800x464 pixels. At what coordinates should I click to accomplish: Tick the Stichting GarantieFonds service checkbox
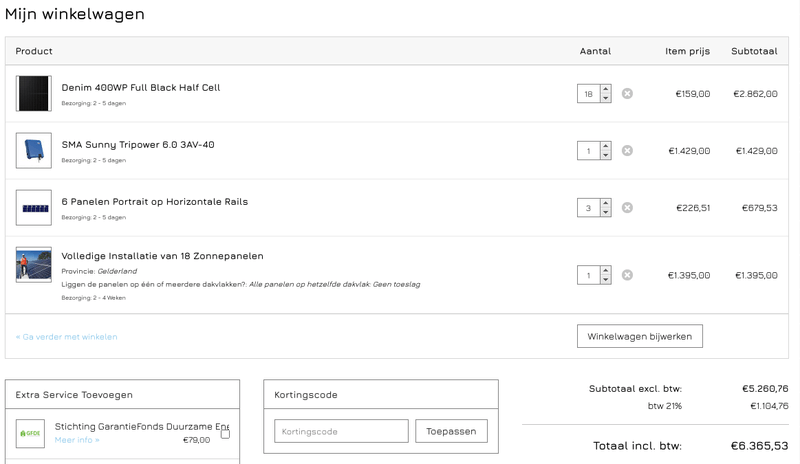click(225, 434)
